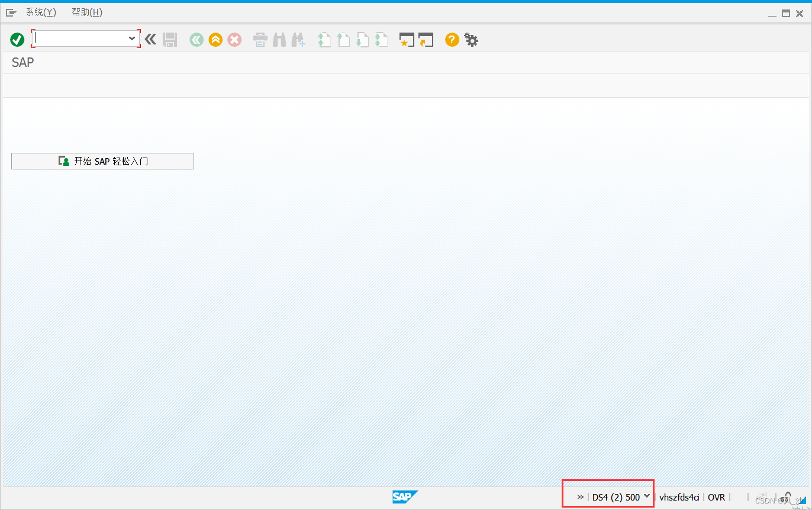
Task: Click the vhszfds4ci server name
Action: [x=679, y=497]
